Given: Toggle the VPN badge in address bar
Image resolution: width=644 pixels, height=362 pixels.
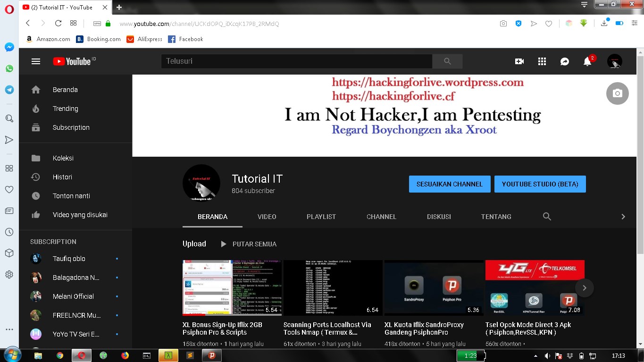Looking at the screenshot, I should 97,24.
